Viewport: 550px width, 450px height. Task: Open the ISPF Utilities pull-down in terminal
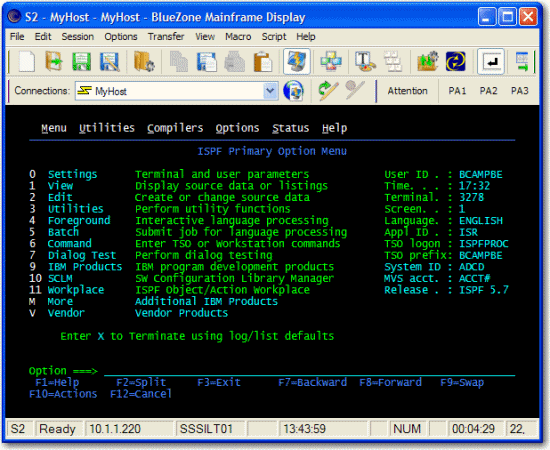point(107,128)
